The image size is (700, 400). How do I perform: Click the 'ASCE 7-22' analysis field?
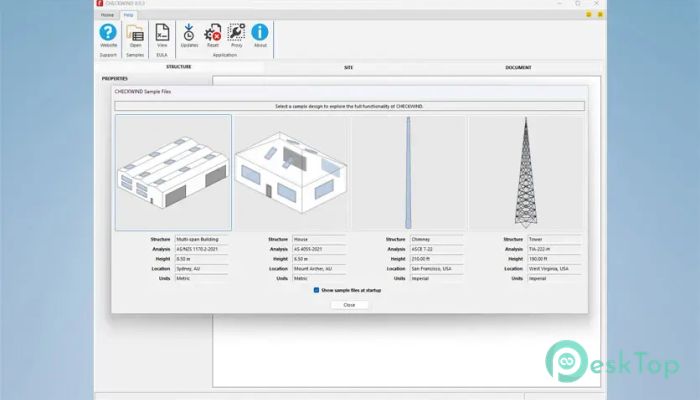tap(437, 249)
